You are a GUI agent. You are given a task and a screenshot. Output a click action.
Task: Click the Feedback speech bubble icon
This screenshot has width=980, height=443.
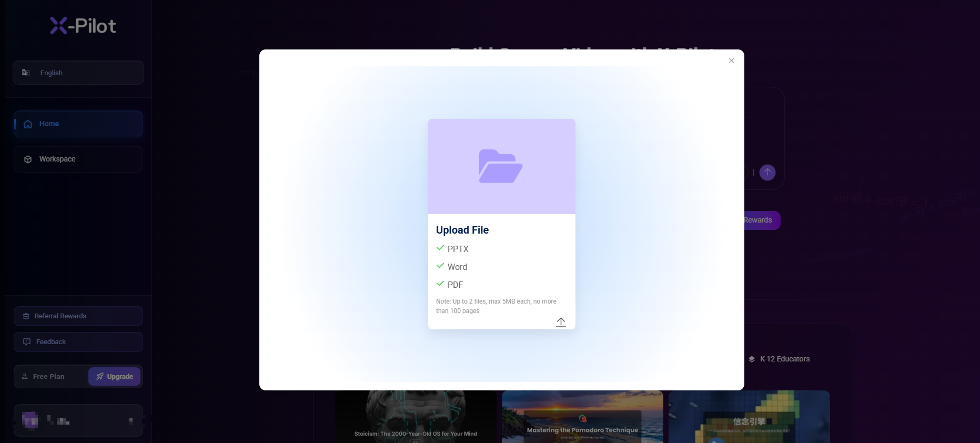coord(27,342)
